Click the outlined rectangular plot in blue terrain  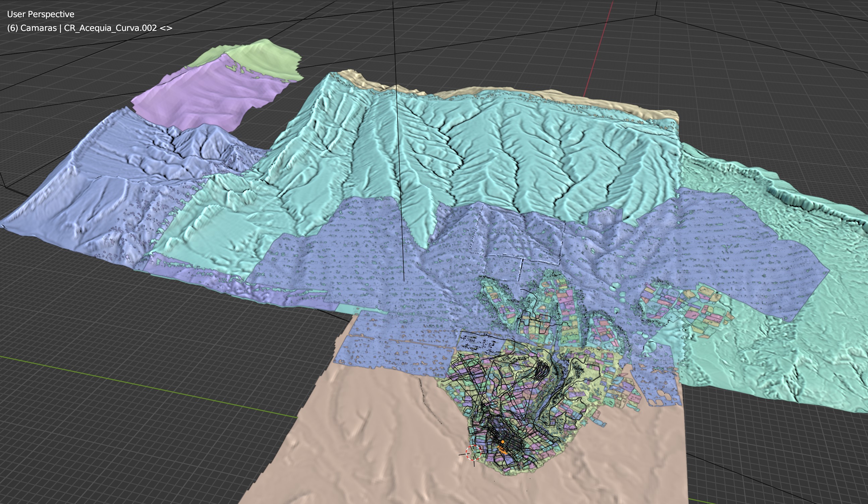505,267
